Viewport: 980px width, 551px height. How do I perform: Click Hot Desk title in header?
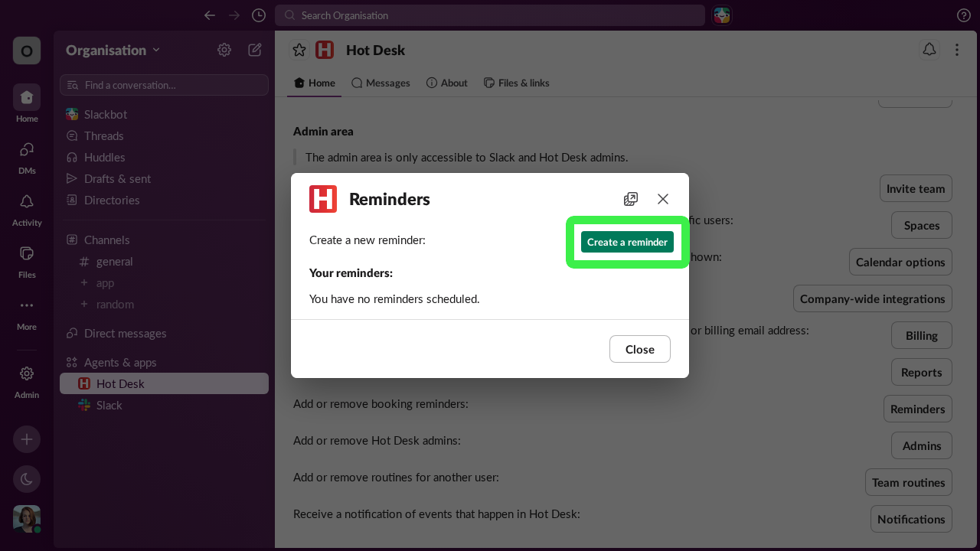pos(375,50)
